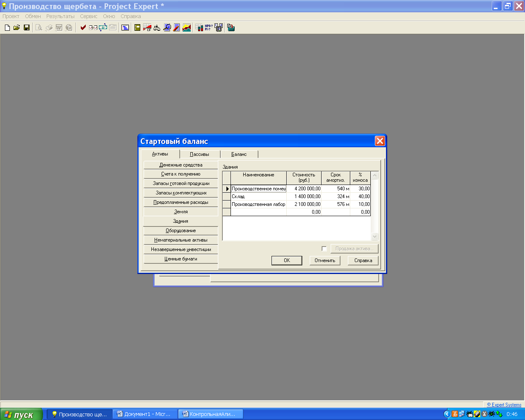Image resolution: width=525 pixels, height=420 pixels.
Task: Click the NPV/PI indicators toolbar icon
Action: coord(209,27)
